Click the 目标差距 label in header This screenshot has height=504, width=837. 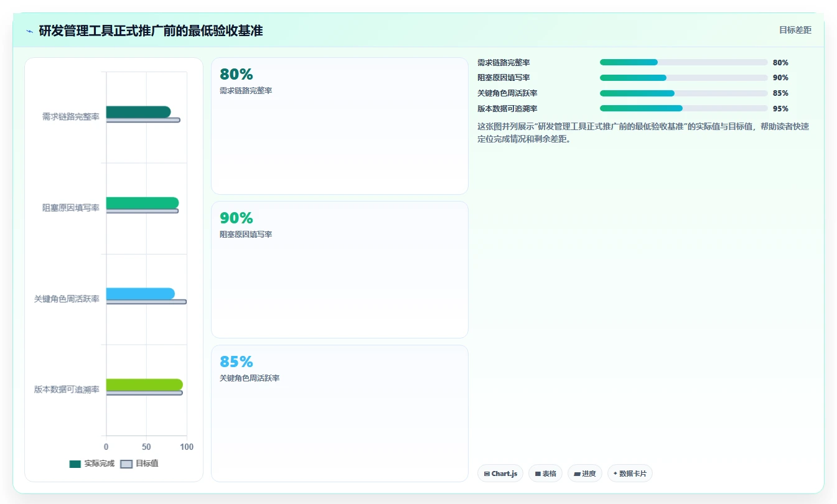coord(795,30)
